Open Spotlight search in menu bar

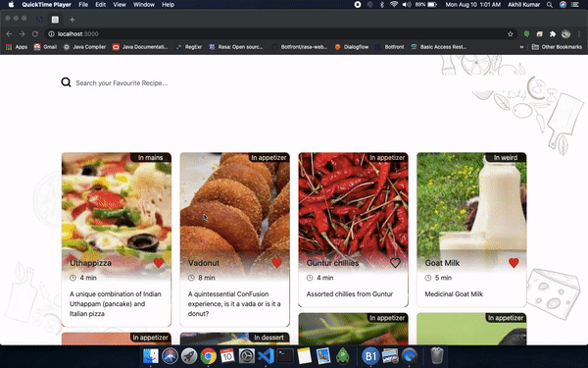click(550, 5)
